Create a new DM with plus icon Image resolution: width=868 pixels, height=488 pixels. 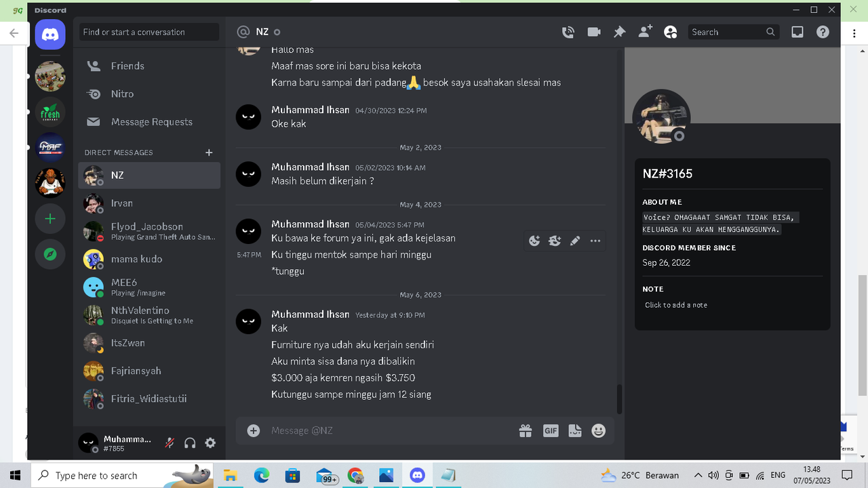tap(209, 152)
